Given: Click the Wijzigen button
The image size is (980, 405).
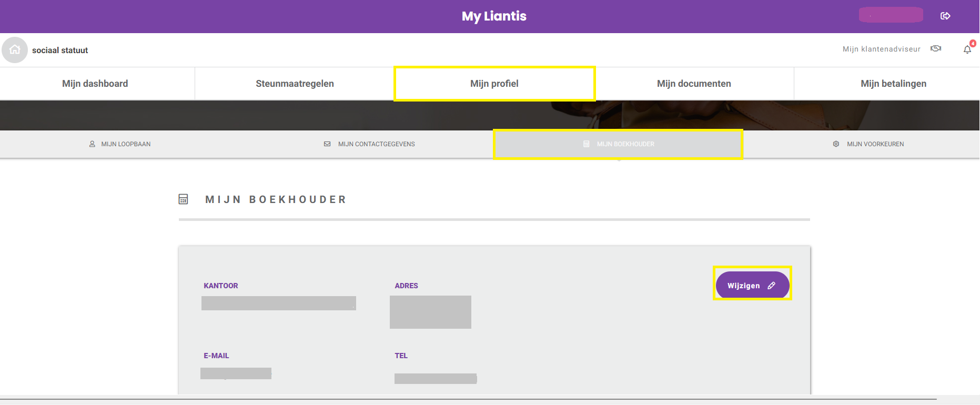Looking at the screenshot, I should (x=752, y=286).
